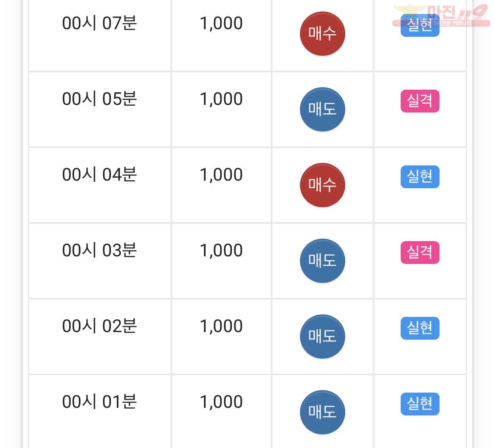Viewport: 495px width, 448px height.
Task: Click the blue 매도 circle in 00시 02분 row
Action: (322, 337)
